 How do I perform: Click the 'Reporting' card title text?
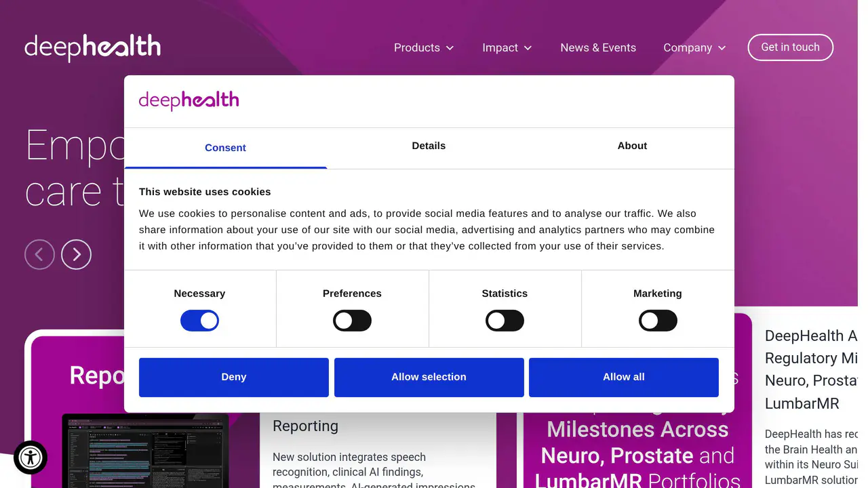pyautogui.click(x=305, y=426)
